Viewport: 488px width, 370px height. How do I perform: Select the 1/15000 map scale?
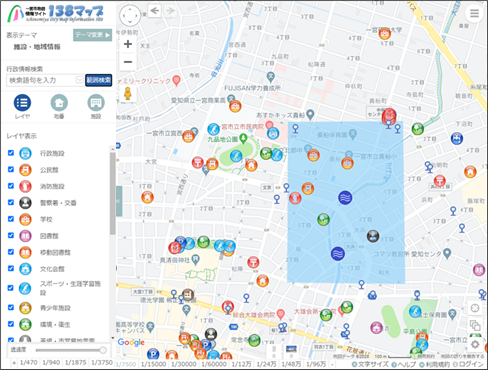[x=153, y=364]
